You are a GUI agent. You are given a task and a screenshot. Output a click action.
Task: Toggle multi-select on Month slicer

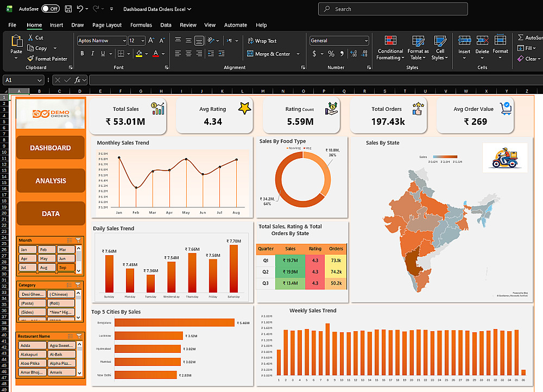tap(70, 240)
